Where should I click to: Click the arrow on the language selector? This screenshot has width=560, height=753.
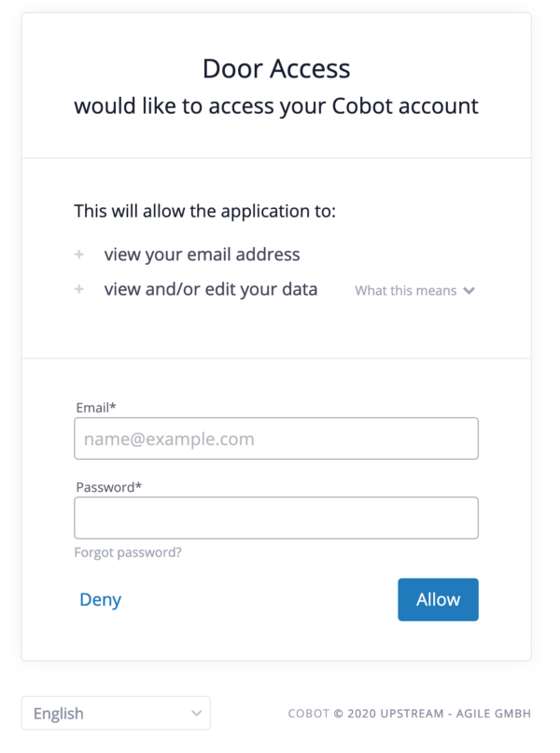pos(196,714)
